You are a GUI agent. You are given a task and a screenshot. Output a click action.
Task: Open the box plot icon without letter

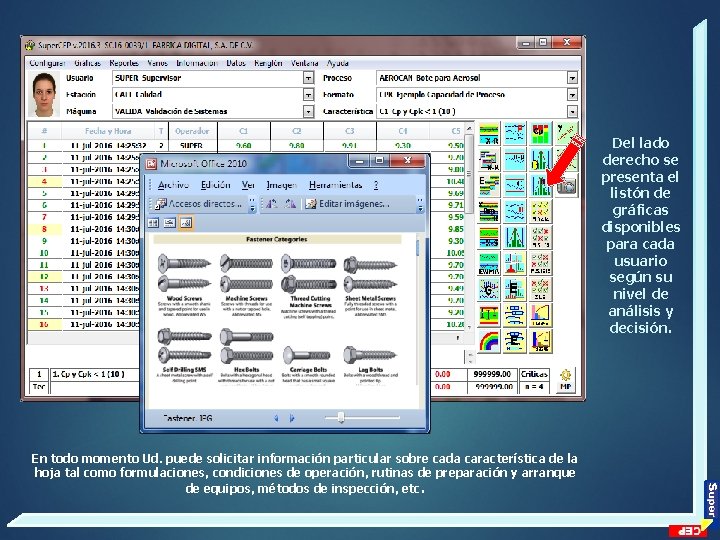(x=515, y=315)
